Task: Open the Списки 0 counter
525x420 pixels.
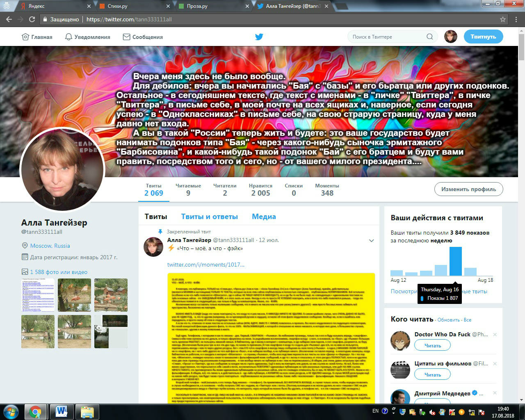Action: 294,189
